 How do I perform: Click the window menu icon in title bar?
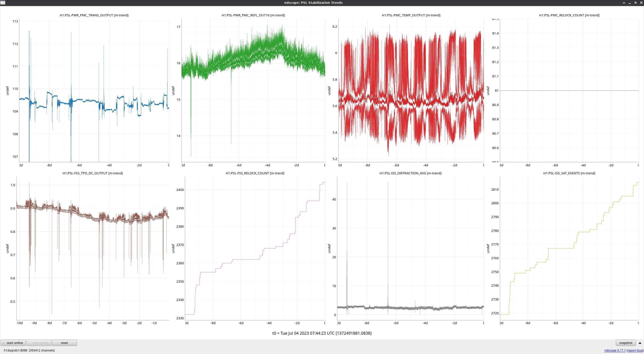tap(3, 3)
